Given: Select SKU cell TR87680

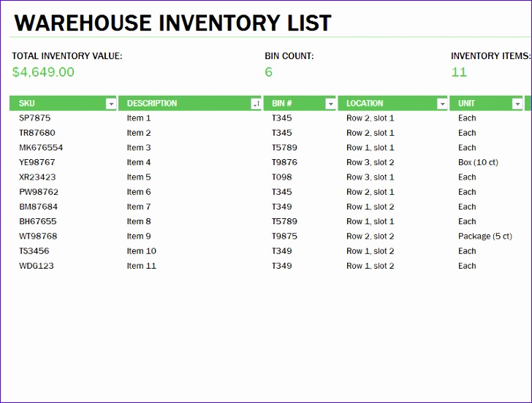Looking at the screenshot, I should point(37,133).
